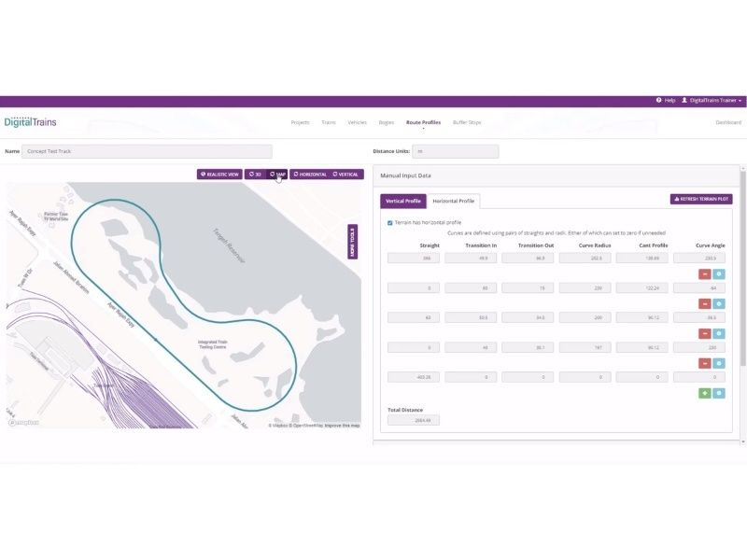Show the Horizontal plot view

click(x=310, y=175)
